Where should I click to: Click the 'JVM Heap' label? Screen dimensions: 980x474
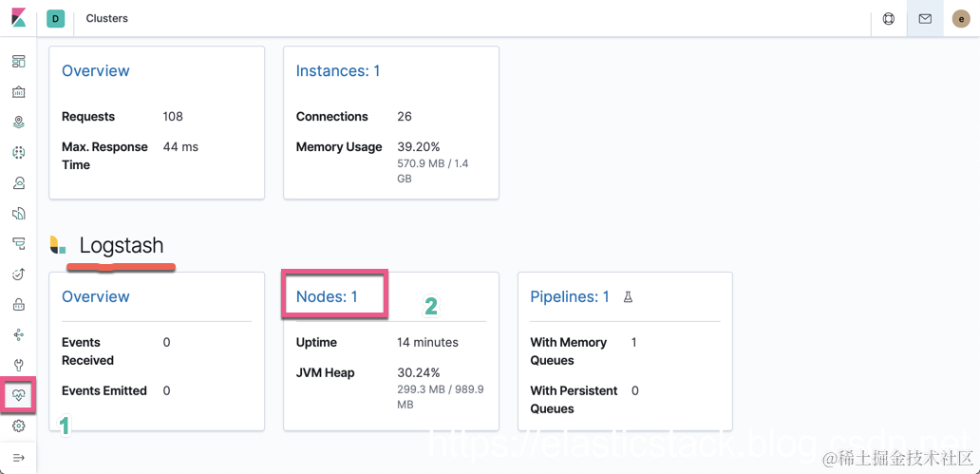point(325,372)
